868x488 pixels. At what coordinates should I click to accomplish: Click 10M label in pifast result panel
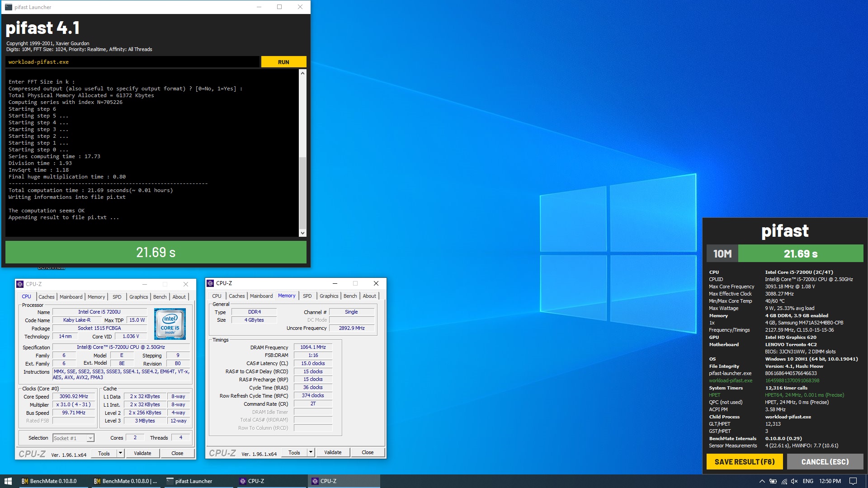click(722, 254)
